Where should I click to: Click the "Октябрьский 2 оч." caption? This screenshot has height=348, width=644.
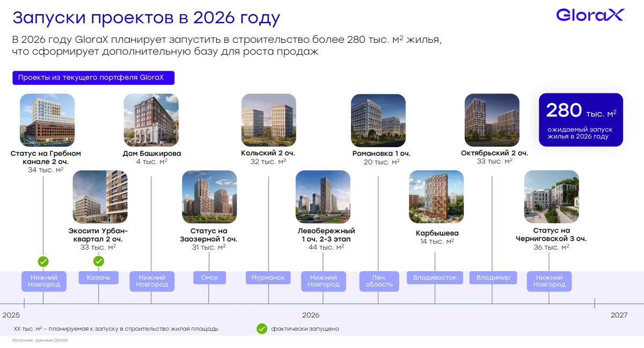pos(495,153)
